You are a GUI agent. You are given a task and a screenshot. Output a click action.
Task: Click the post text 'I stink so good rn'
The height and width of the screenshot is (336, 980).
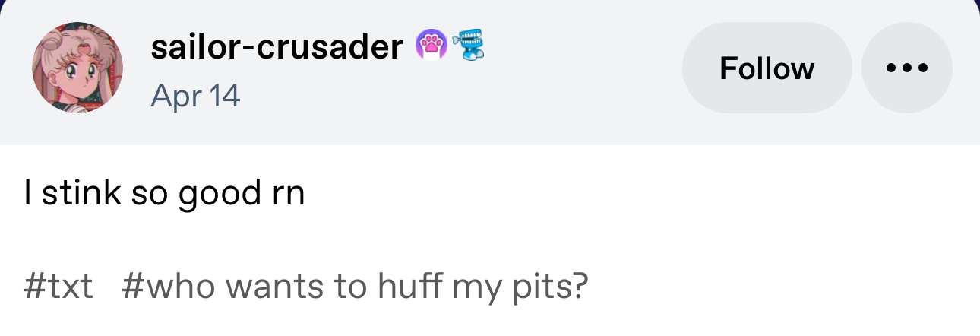point(164,193)
